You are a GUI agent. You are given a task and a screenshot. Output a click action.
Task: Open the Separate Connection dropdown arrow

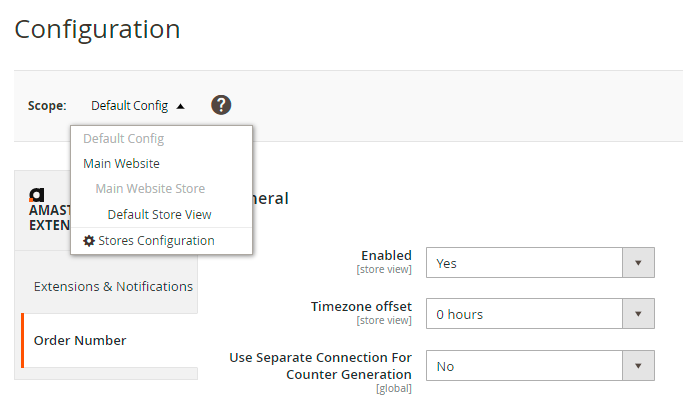pos(638,366)
